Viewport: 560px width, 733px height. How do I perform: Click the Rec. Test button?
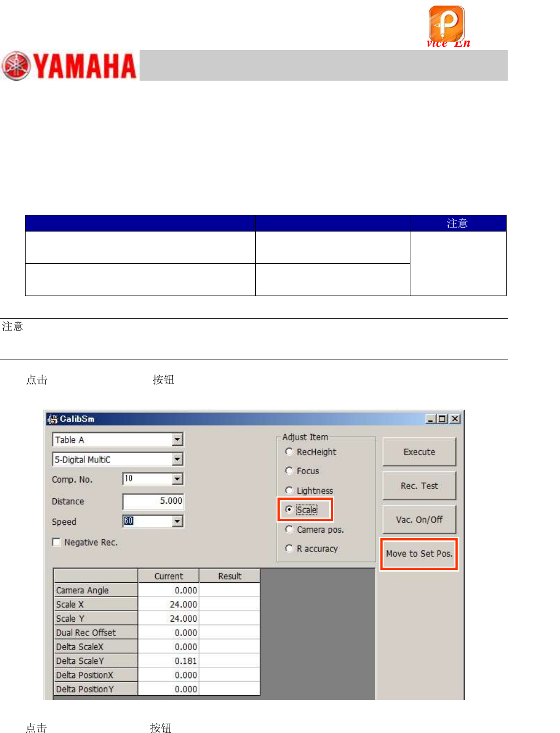click(x=419, y=486)
